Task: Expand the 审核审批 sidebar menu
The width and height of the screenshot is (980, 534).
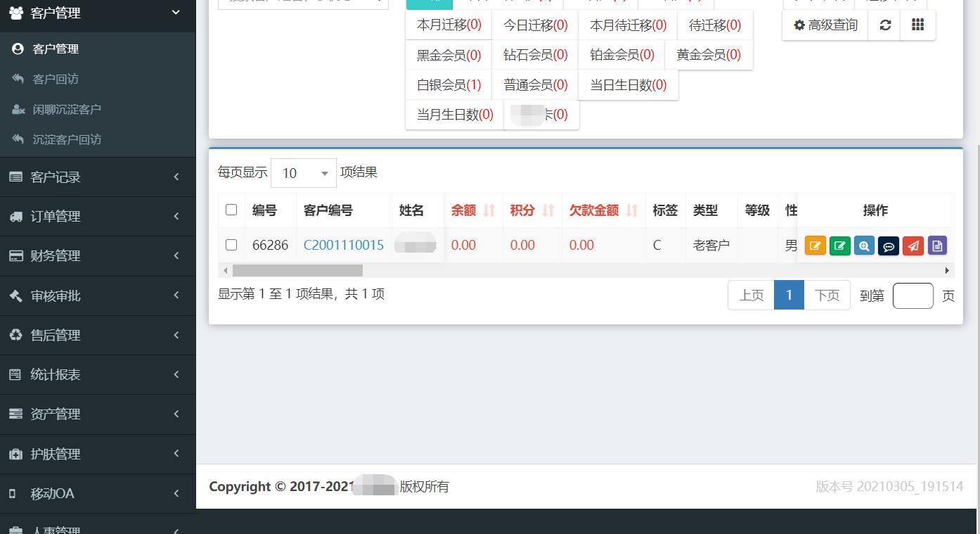Action: pyautogui.click(x=98, y=296)
